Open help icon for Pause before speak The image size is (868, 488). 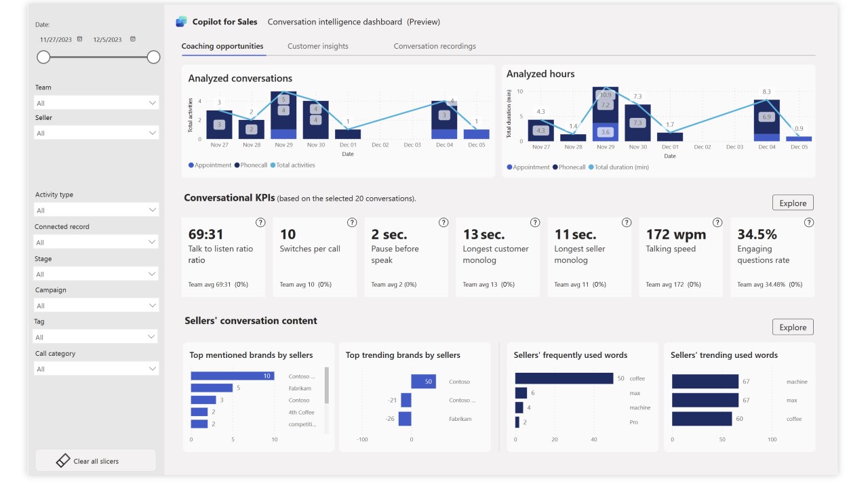[x=443, y=222]
